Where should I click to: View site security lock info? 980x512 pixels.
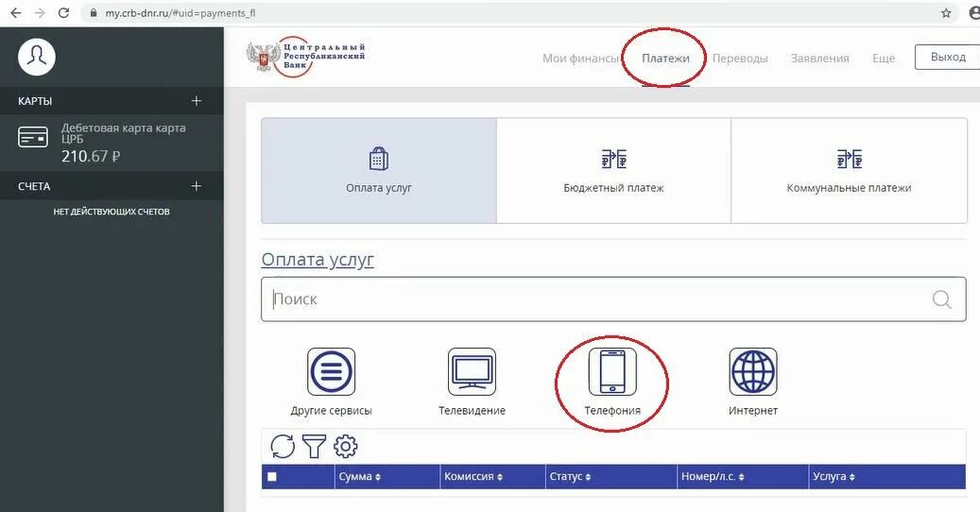coord(94,12)
